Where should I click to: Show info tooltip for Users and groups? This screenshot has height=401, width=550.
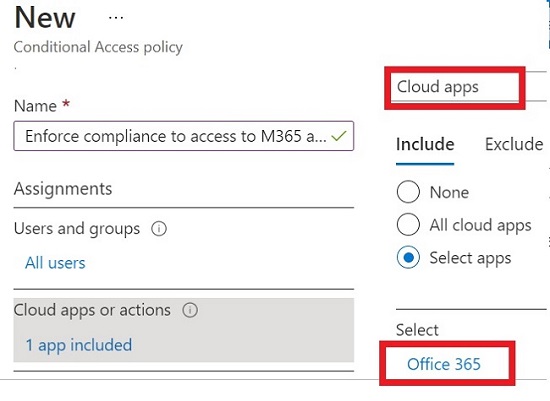coord(159,229)
